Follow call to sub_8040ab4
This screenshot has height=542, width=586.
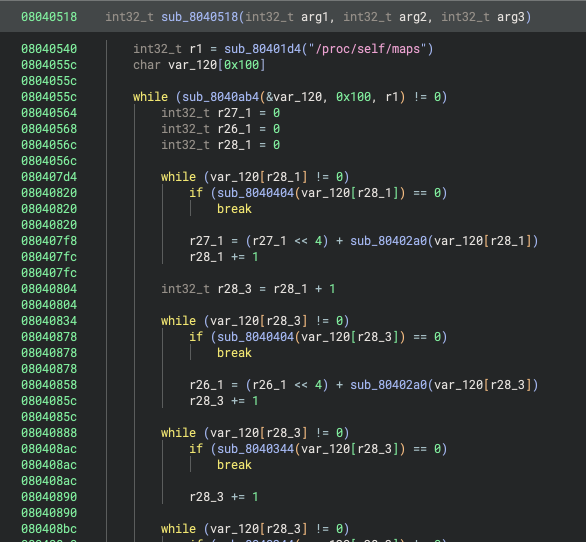[220, 97]
